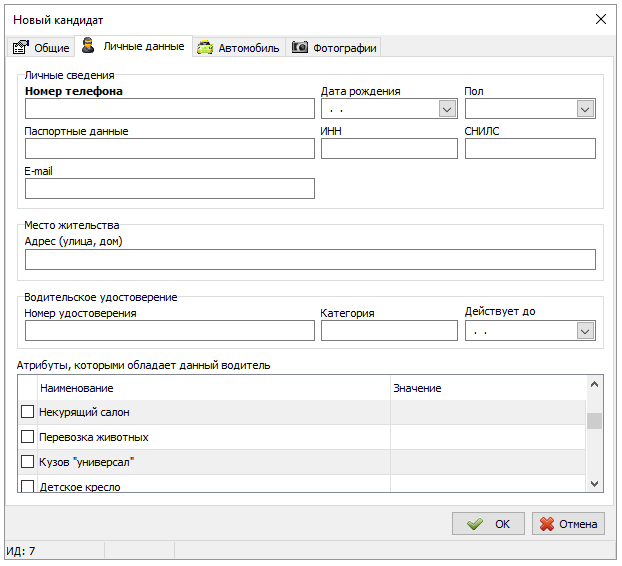Image resolution: width=622 pixels, height=566 pixels.
Task: Focus the Номер телефона input field
Action: [169, 109]
